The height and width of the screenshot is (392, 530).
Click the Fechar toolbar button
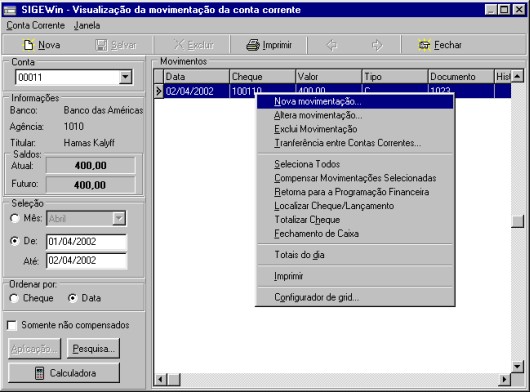(x=440, y=45)
